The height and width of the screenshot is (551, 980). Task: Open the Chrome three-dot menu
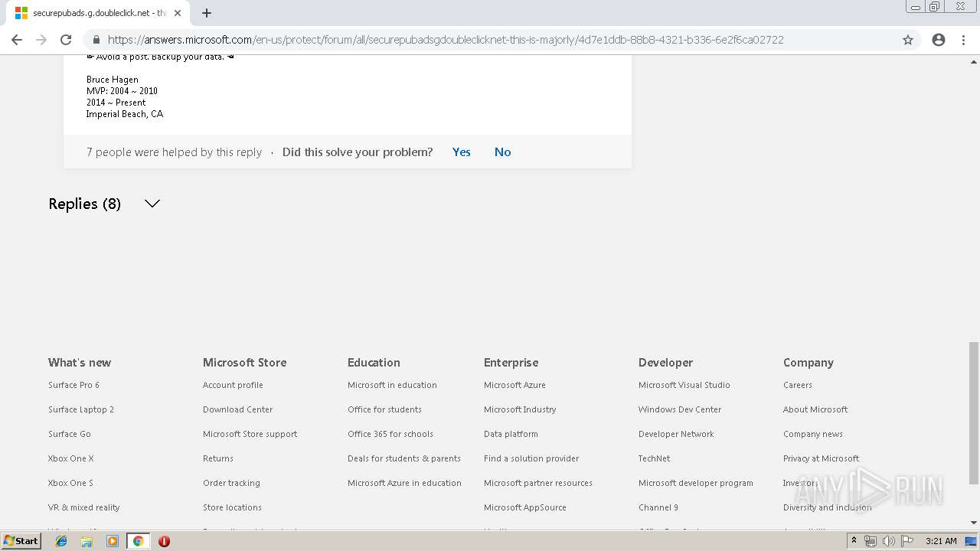tap(963, 40)
